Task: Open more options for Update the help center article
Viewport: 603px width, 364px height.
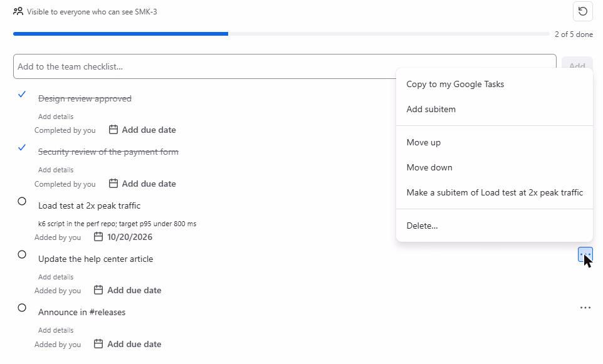Action: tap(585, 254)
